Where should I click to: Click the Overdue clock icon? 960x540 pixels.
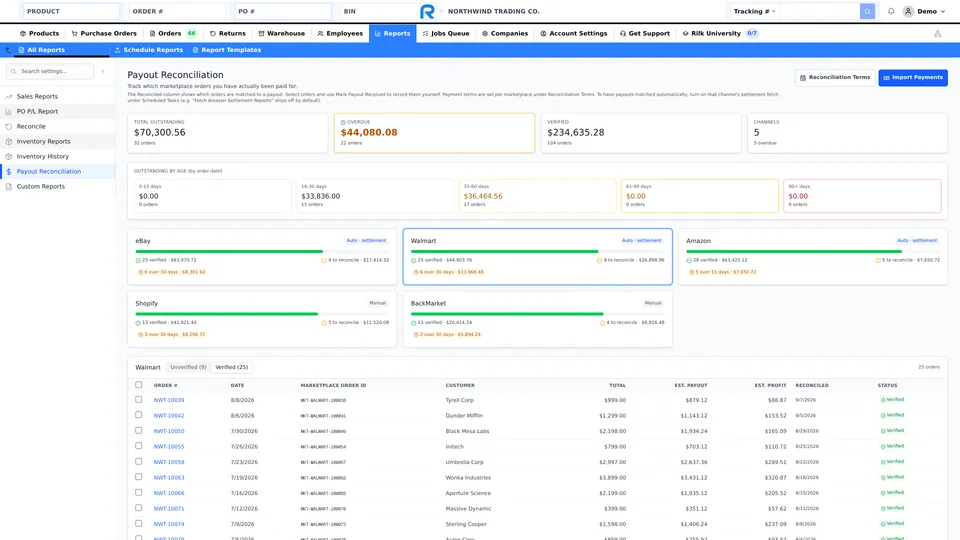pos(343,122)
